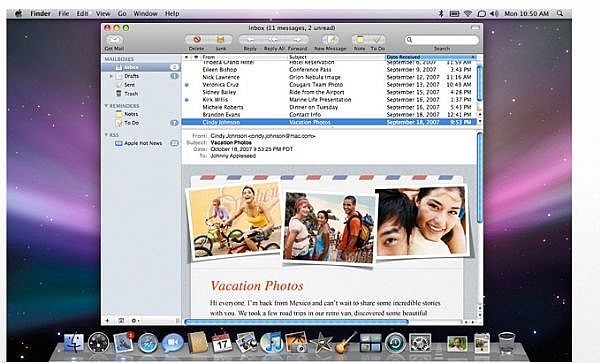Click the Wi-Fi status icon
Viewport: 600px width, 363px height.
pos(468,13)
